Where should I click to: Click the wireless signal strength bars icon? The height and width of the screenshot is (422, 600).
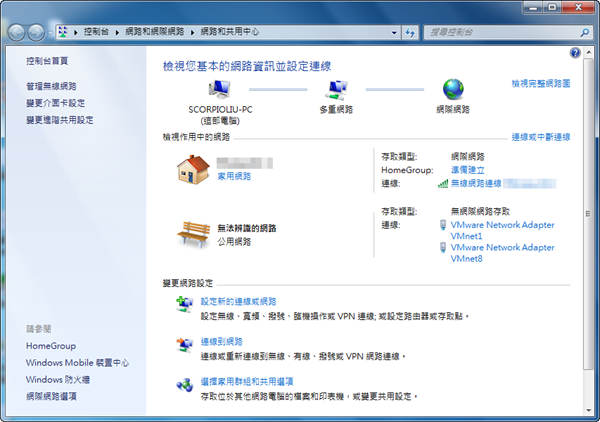(443, 184)
